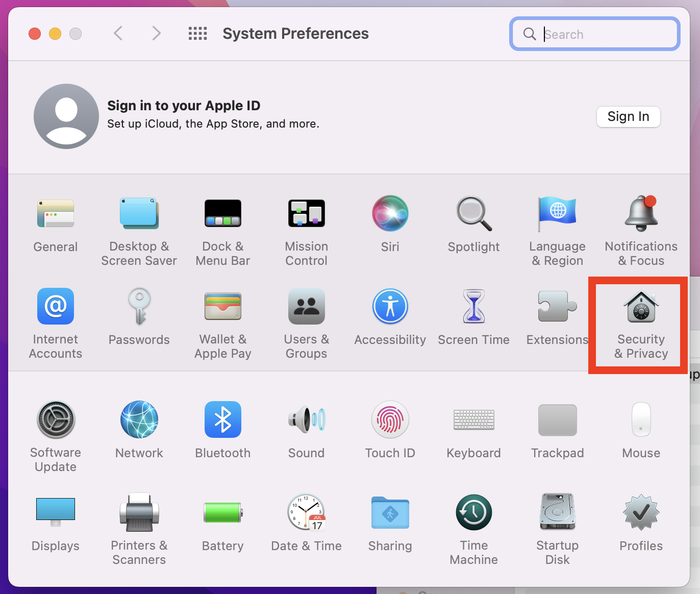Minimize window with yellow button
The width and height of the screenshot is (700, 594).
coord(55,34)
